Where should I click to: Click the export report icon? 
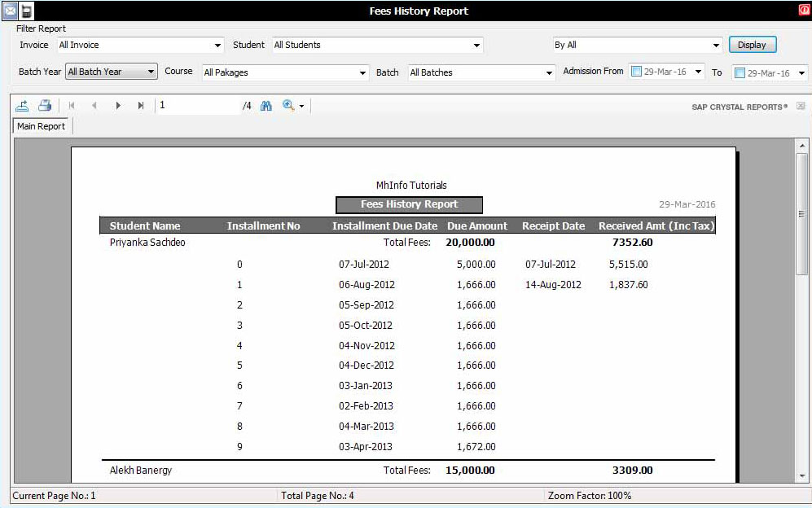click(x=22, y=106)
